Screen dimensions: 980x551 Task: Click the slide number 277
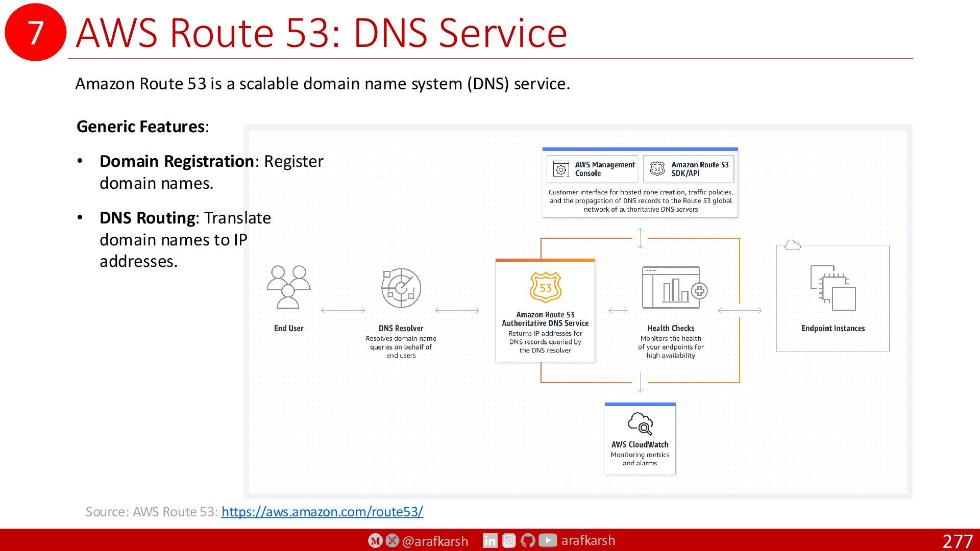(958, 541)
